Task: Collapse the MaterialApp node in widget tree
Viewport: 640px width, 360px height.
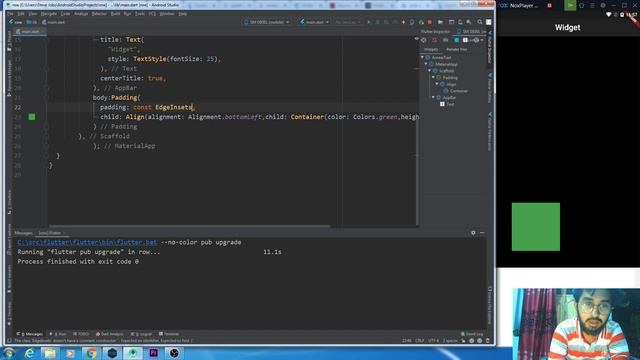Action: pos(426,64)
